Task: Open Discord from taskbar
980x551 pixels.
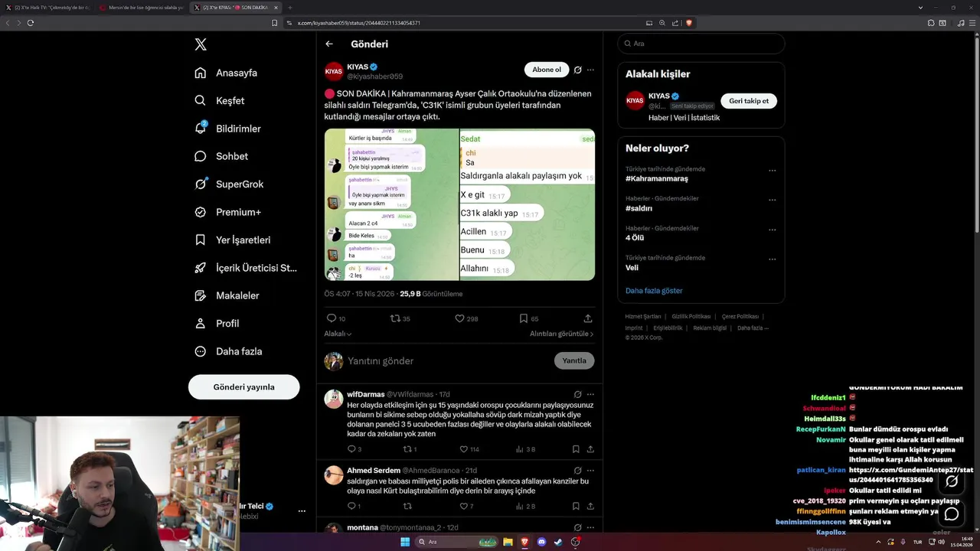Action: pos(541,542)
